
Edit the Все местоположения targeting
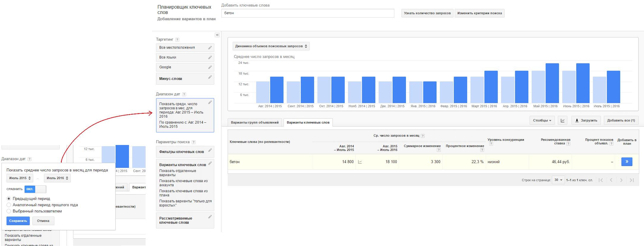point(210,48)
